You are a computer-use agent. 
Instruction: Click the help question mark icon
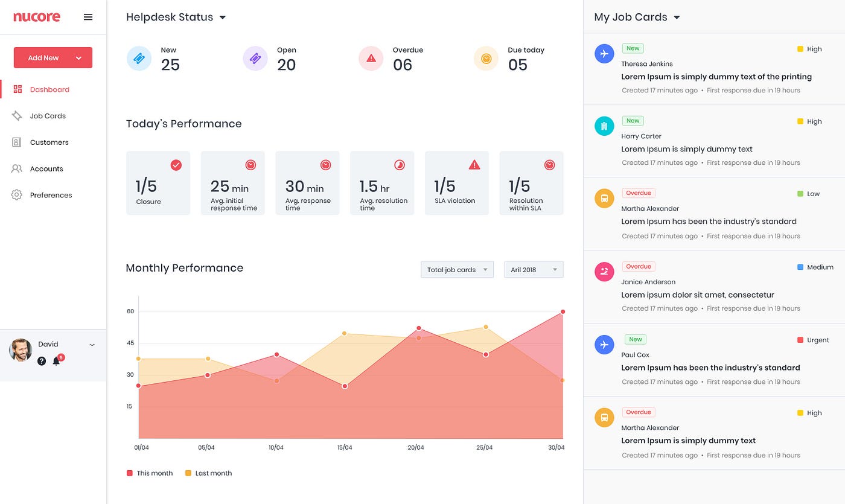point(41,361)
